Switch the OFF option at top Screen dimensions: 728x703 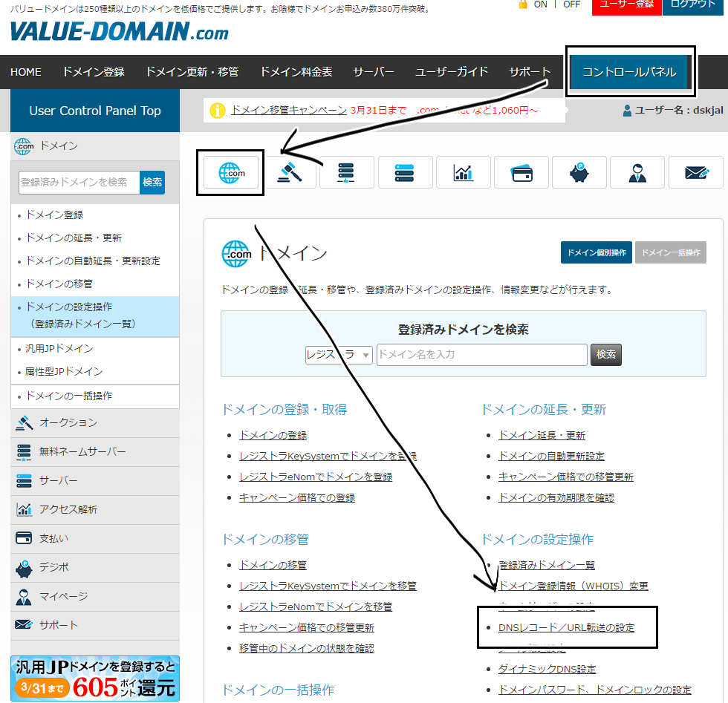coord(571,4)
